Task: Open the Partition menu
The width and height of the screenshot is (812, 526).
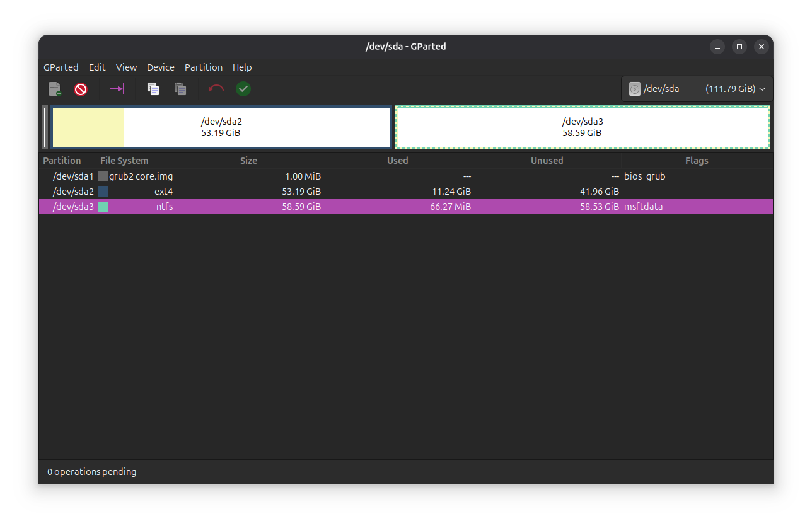Action: [x=203, y=67]
